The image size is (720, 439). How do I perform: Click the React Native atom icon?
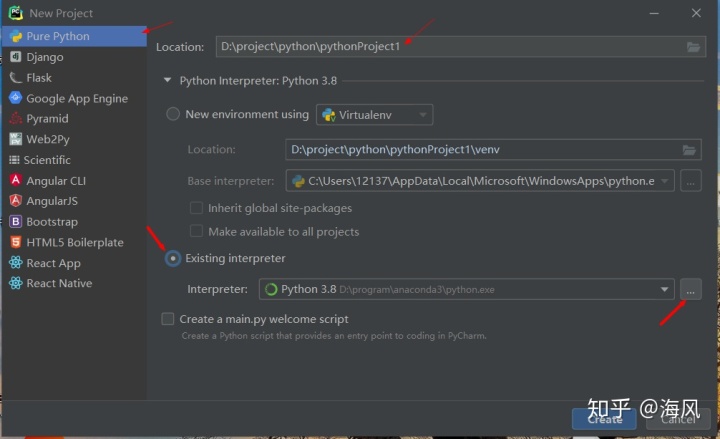coord(16,283)
